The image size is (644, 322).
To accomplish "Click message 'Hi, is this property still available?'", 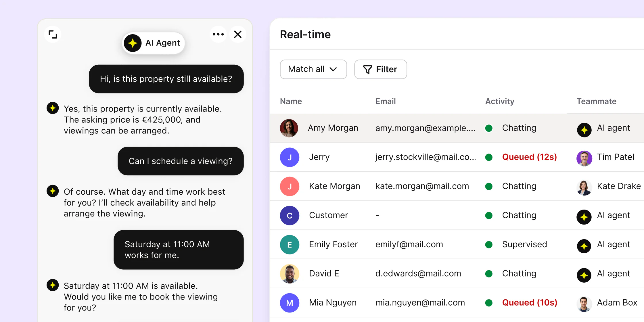I will point(166,79).
